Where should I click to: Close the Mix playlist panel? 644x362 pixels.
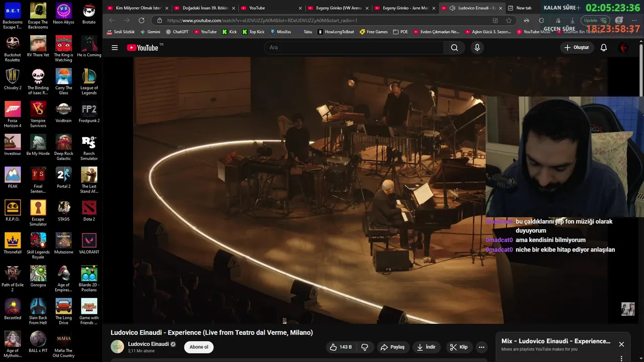coord(621,344)
